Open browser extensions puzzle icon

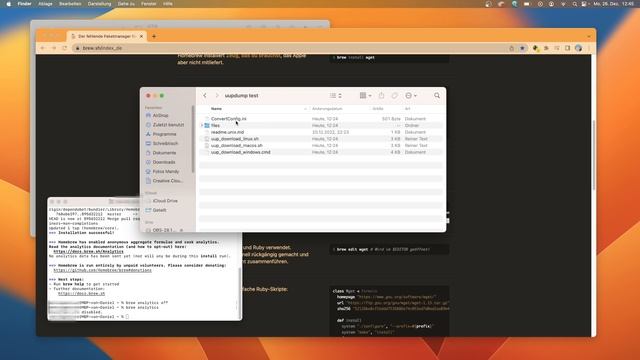coord(547,48)
